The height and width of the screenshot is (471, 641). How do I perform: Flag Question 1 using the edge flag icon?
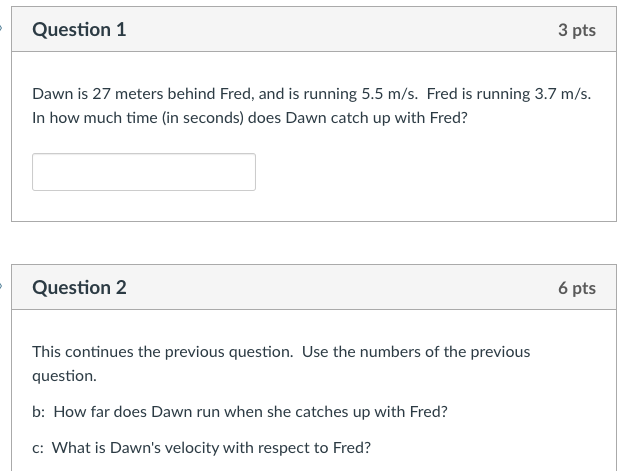coord(3,29)
